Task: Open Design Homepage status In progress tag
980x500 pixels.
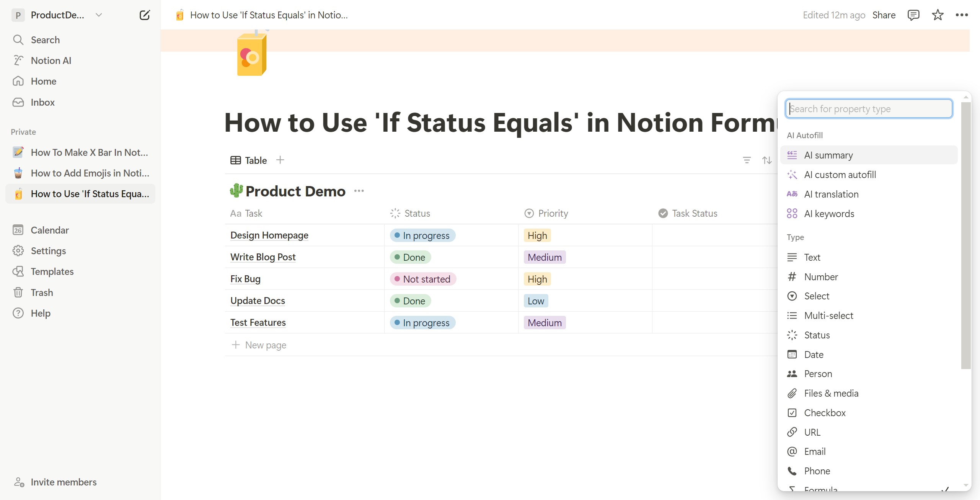Action: (x=422, y=235)
